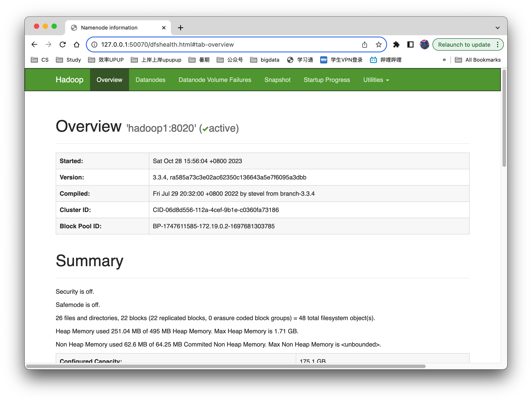Expand the bigdata bookmarks folder
Image resolution: width=532 pixels, height=402 pixels.
pos(266,60)
